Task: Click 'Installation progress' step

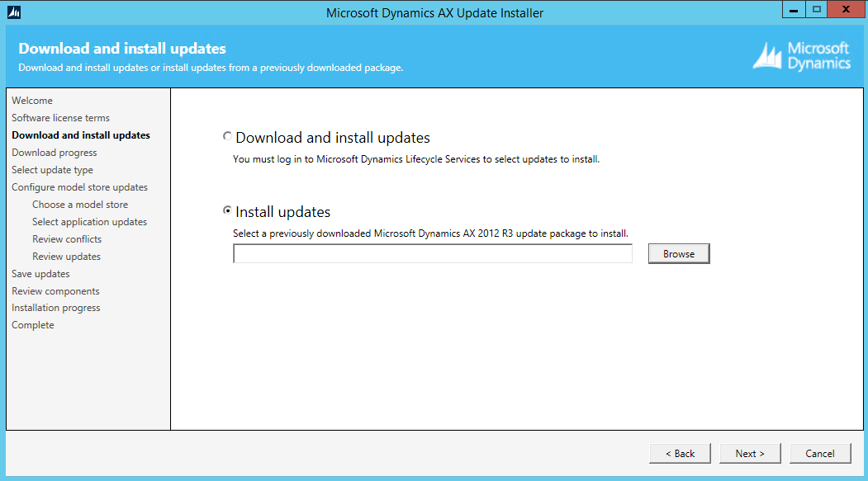Action: point(56,308)
